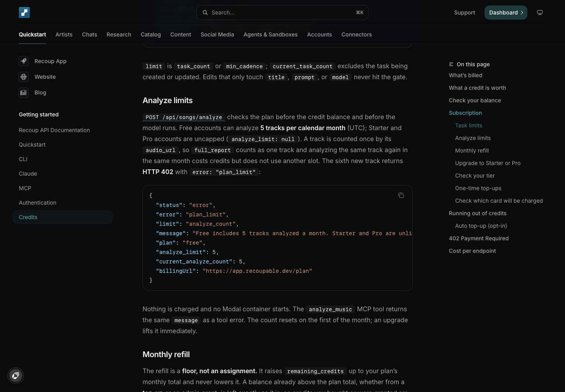Screen dimensions: 565x392
Task: Select the Connectors tab
Action: click(357, 34)
